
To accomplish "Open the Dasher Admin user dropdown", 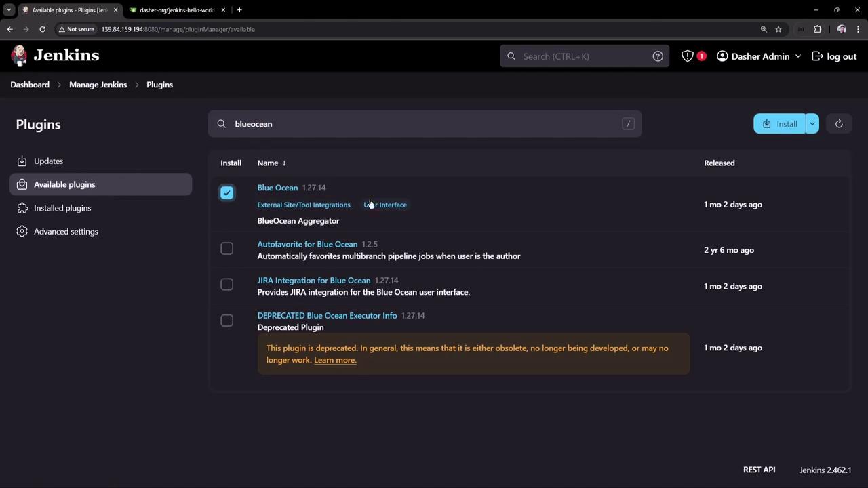I will 759,56.
